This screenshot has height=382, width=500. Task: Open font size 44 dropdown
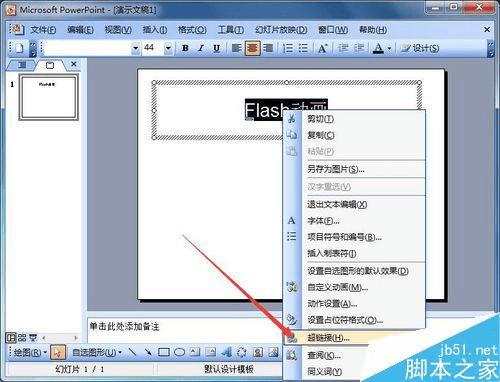tap(168, 48)
